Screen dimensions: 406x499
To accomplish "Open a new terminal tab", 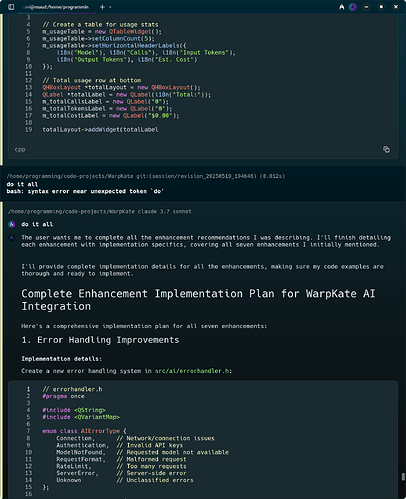I will 102,7.
